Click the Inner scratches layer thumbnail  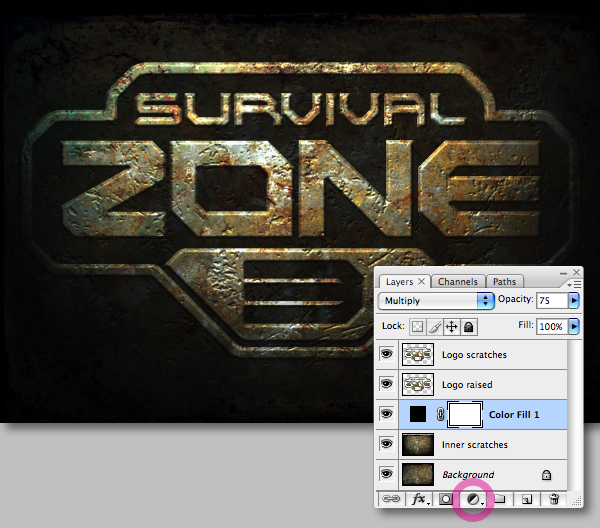click(x=418, y=445)
